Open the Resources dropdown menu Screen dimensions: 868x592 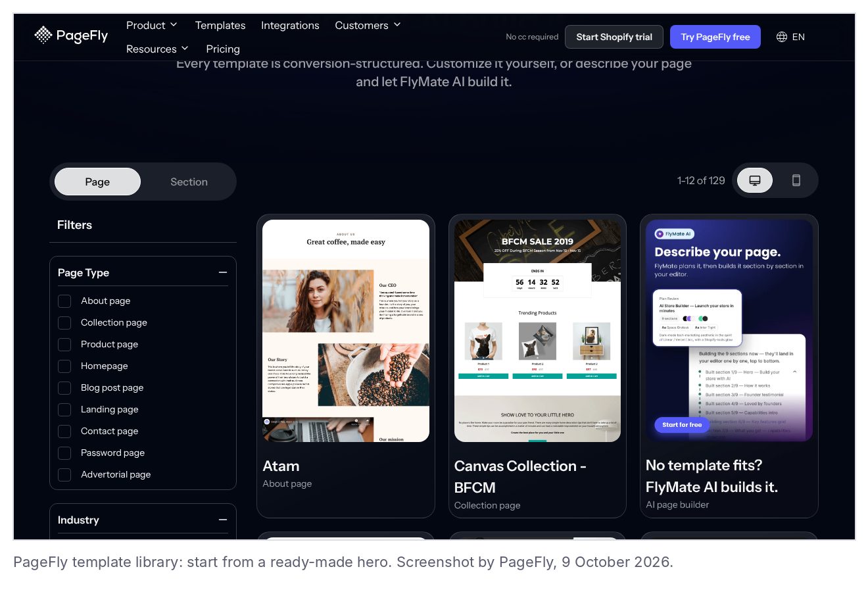tap(157, 49)
